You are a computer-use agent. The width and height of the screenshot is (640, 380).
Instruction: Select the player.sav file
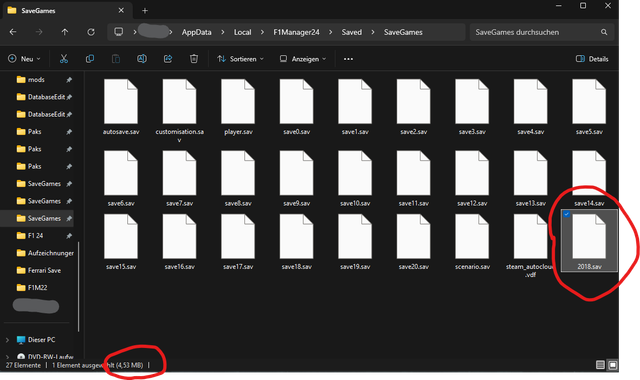pyautogui.click(x=238, y=107)
